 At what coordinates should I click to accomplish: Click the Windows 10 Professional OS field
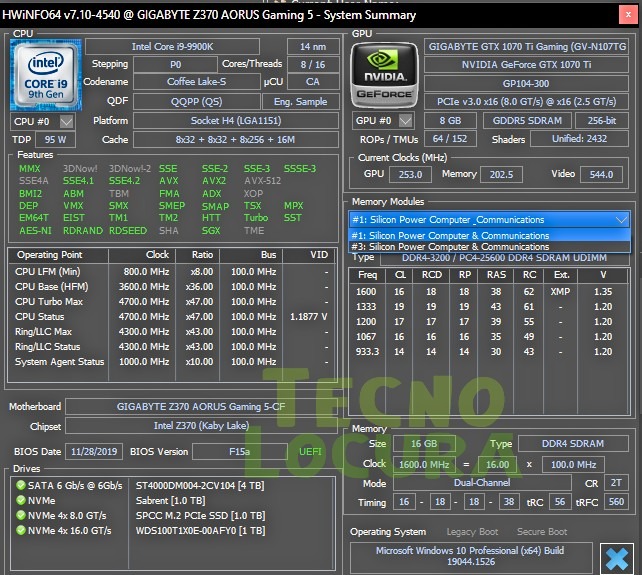point(471,556)
